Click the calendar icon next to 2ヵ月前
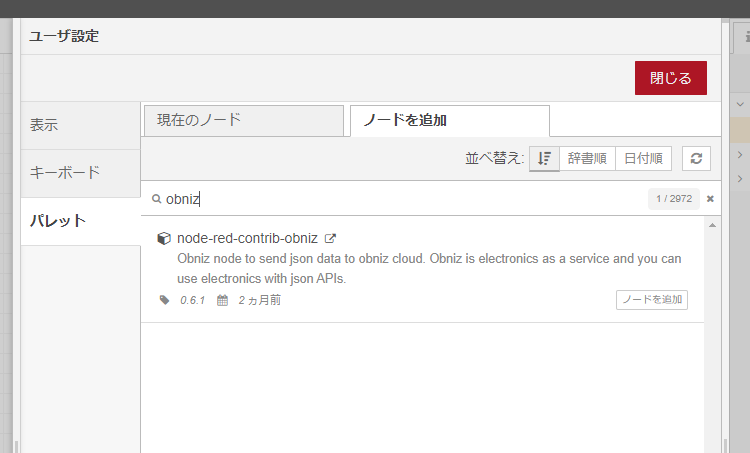Image resolution: width=750 pixels, height=453 pixels. [222, 300]
